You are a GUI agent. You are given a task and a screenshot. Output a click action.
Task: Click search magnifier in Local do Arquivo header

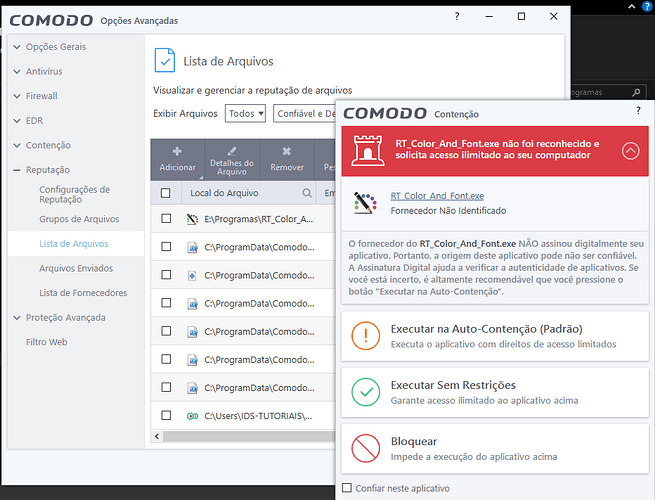click(x=307, y=193)
